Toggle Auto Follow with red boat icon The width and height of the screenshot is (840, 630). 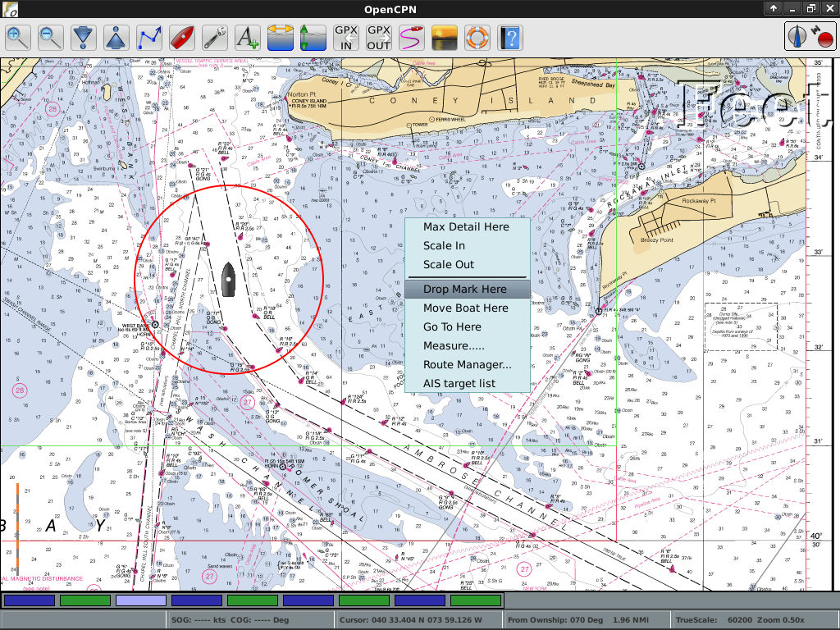coord(182,38)
